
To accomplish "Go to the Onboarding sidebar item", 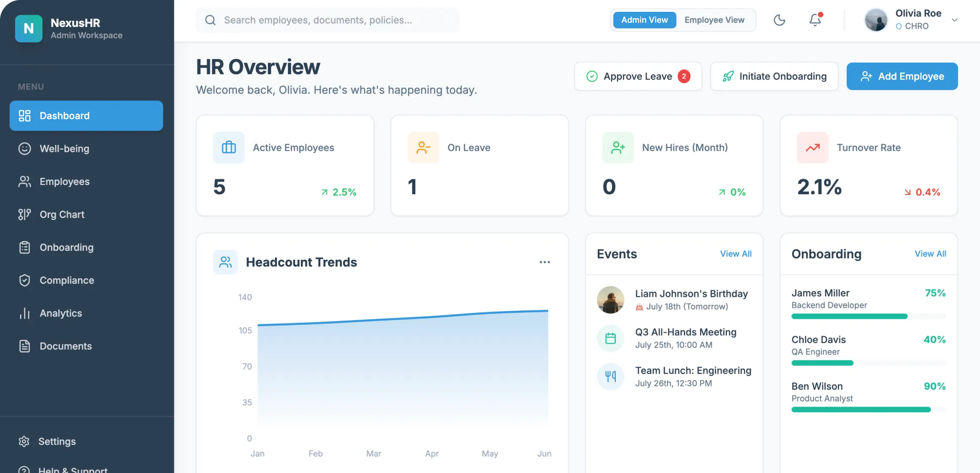I will tap(66, 247).
